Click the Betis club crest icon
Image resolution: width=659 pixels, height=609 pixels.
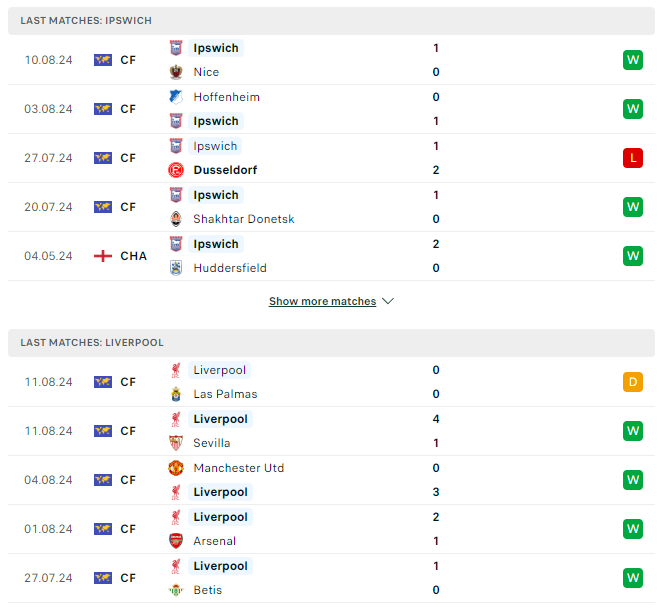[177, 590]
